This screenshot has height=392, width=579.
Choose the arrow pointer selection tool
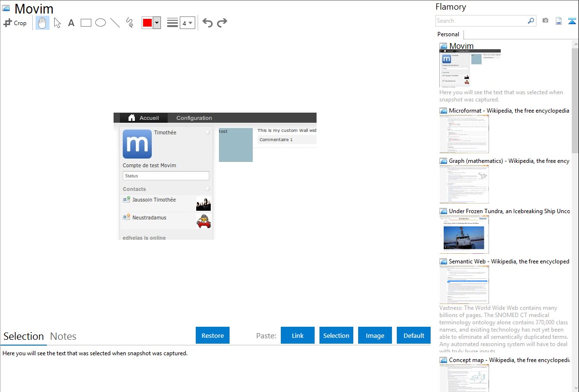[57, 23]
